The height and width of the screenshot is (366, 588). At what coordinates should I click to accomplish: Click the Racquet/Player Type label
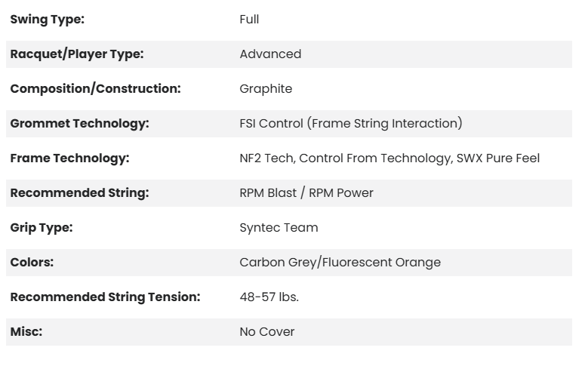point(76,54)
